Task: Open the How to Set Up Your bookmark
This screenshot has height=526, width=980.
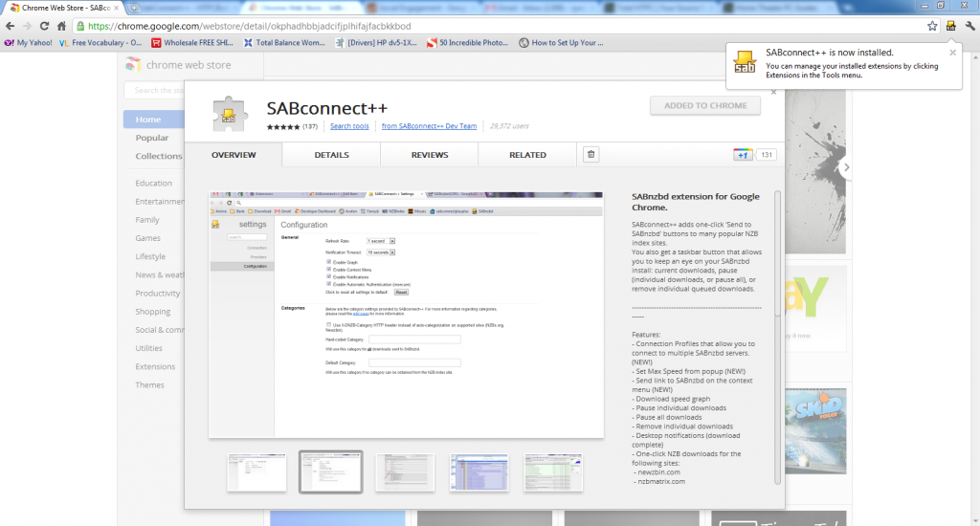Action: click(x=561, y=43)
